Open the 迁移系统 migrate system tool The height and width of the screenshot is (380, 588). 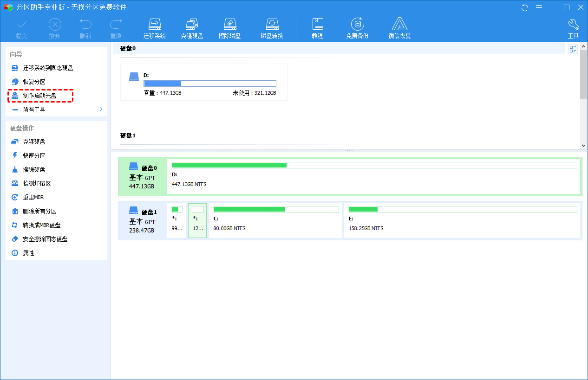coord(155,29)
